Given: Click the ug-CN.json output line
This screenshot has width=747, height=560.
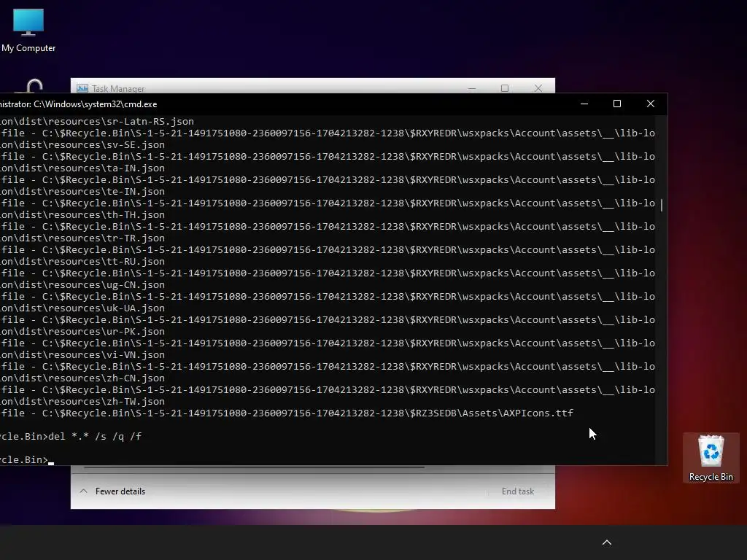Looking at the screenshot, I should (82, 285).
